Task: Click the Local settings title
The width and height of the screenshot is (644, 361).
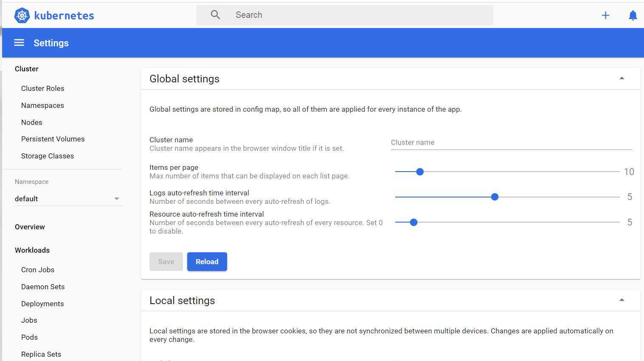Action: (182, 301)
